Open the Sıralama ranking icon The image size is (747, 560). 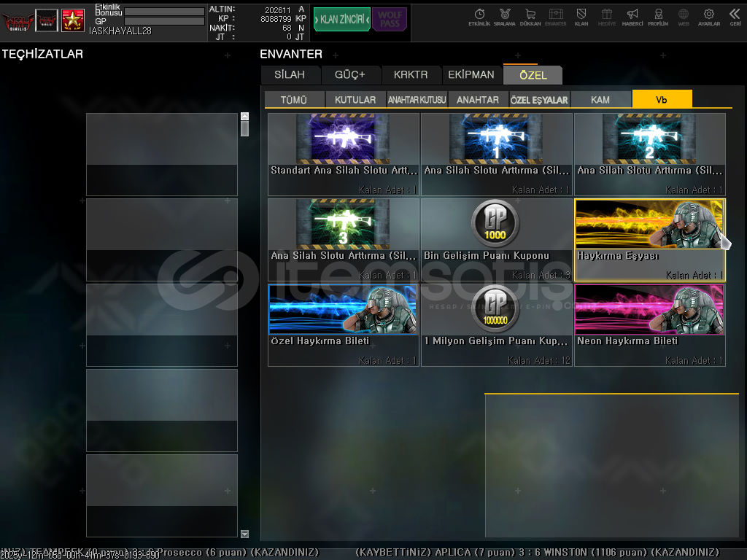coord(504,17)
